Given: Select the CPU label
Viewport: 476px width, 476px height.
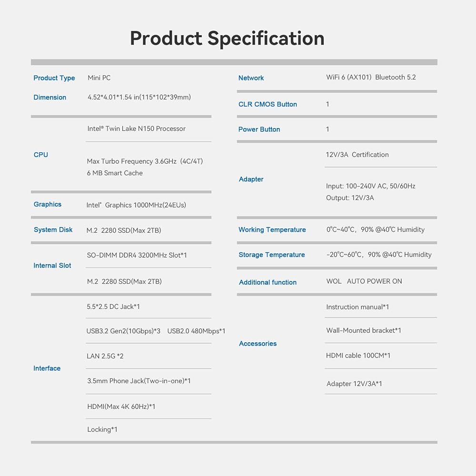Looking at the screenshot, I should point(40,155).
